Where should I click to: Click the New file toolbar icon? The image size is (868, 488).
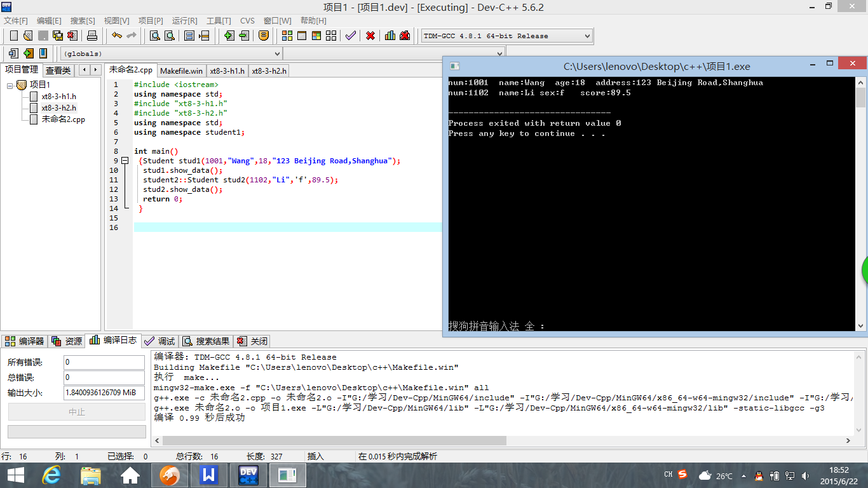13,36
